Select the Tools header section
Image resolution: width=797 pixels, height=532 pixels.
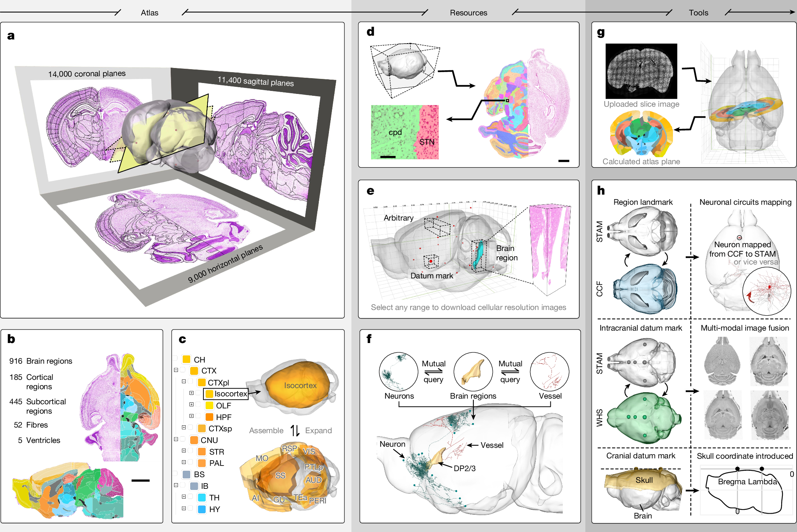coord(698,13)
